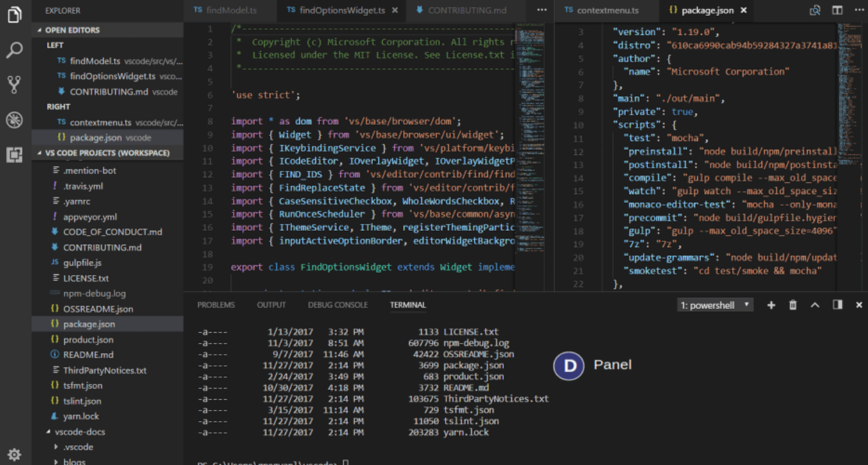
Task: Kill the terminal using the trash icon
Action: [x=792, y=304]
